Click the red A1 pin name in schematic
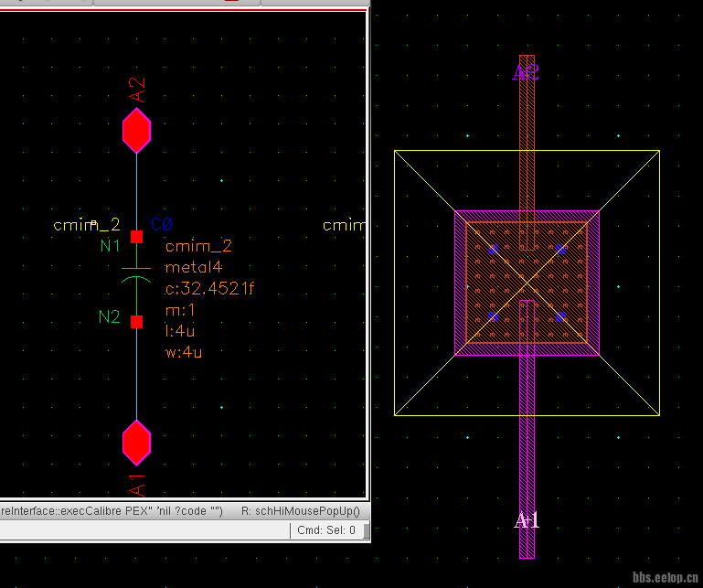This screenshot has height=588, width=703. click(x=137, y=486)
